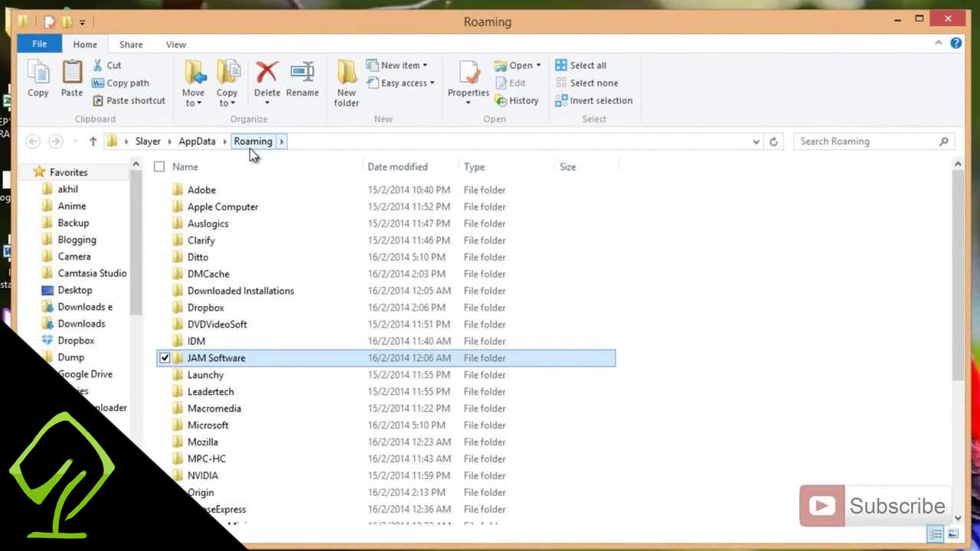Open the quick access toolbar customize dropdown
This screenshot has height=551, width=980.
tap(82, 22)
